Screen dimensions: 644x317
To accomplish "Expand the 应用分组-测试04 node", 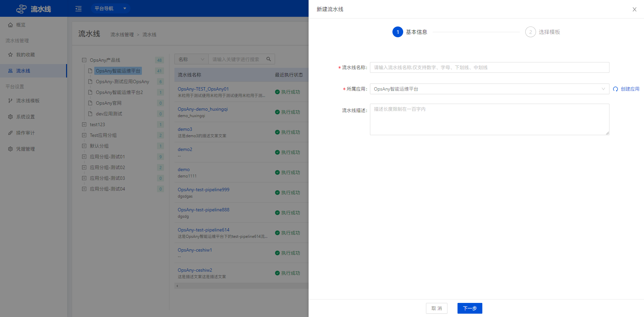I will pyautogui.click(x=84, y=189).
